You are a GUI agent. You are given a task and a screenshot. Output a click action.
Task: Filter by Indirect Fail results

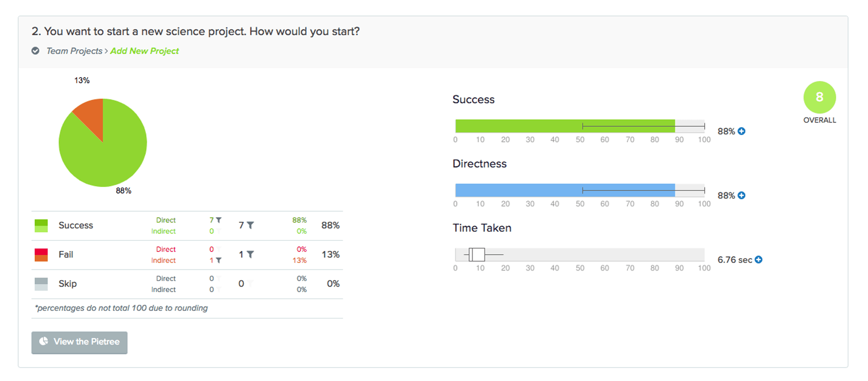click(x=218, y=260)
